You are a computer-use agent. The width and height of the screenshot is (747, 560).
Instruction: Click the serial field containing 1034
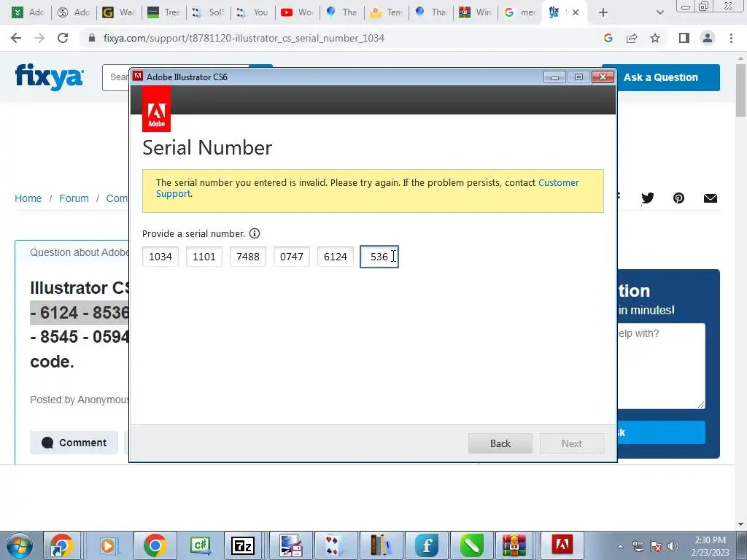160,257
